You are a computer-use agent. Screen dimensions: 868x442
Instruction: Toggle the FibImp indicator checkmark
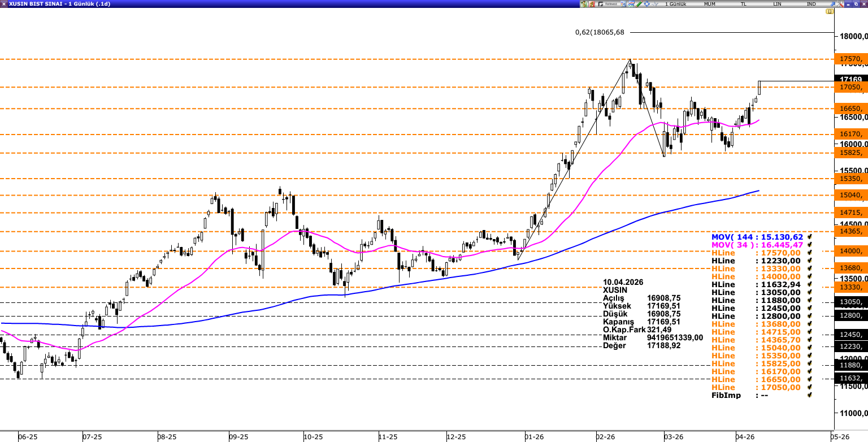coord(810,395)
